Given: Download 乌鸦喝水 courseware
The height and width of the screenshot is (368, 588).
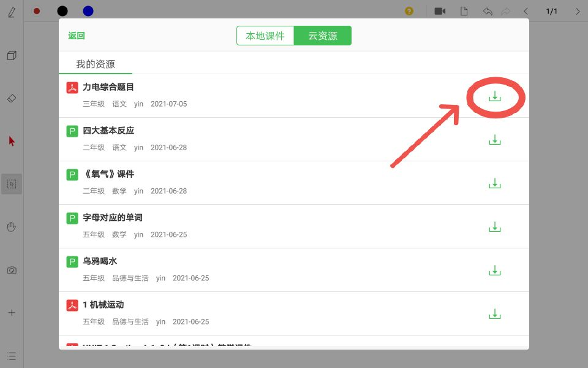Looking at the screenshot, I should click(495, 270).
